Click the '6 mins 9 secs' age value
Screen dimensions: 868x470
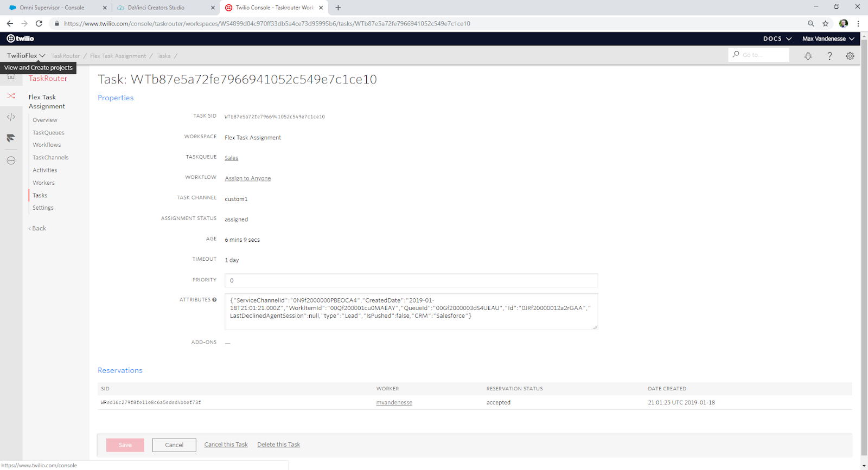click(242, 240)
